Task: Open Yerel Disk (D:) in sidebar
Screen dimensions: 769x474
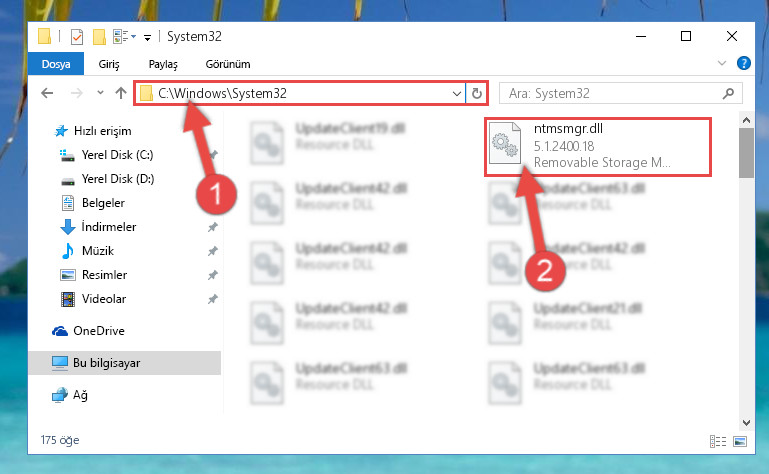Action: click(x=118, y=179)
